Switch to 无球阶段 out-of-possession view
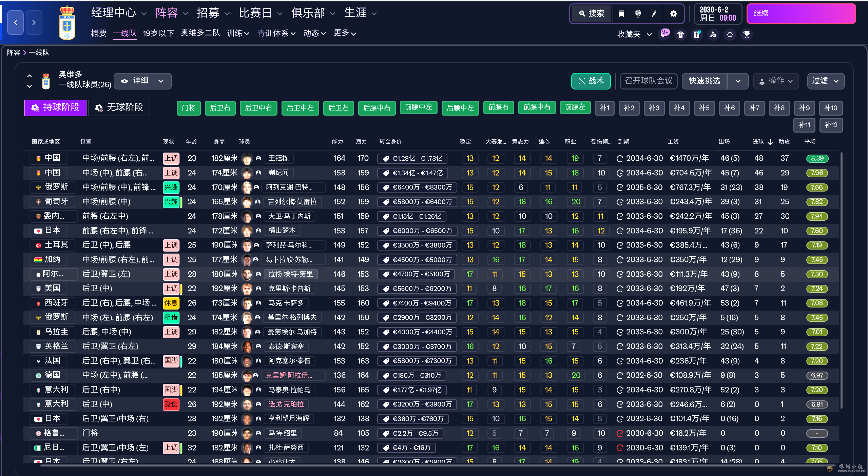 pos(119,107)
